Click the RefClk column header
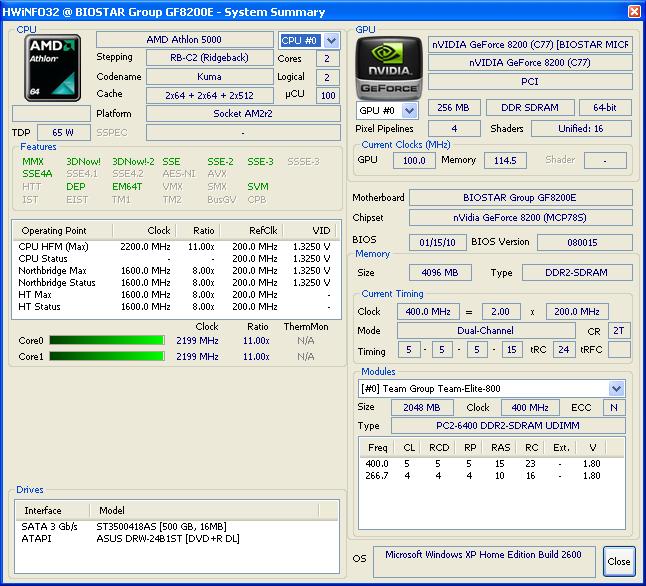Viewport: 646px width, 586px height. 252,230
